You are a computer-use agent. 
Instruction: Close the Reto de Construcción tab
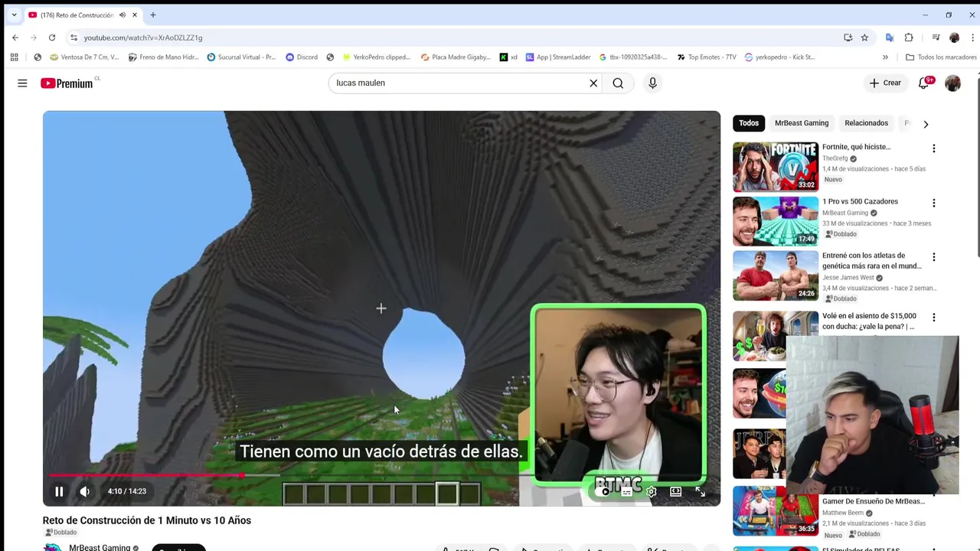point(135,15)
